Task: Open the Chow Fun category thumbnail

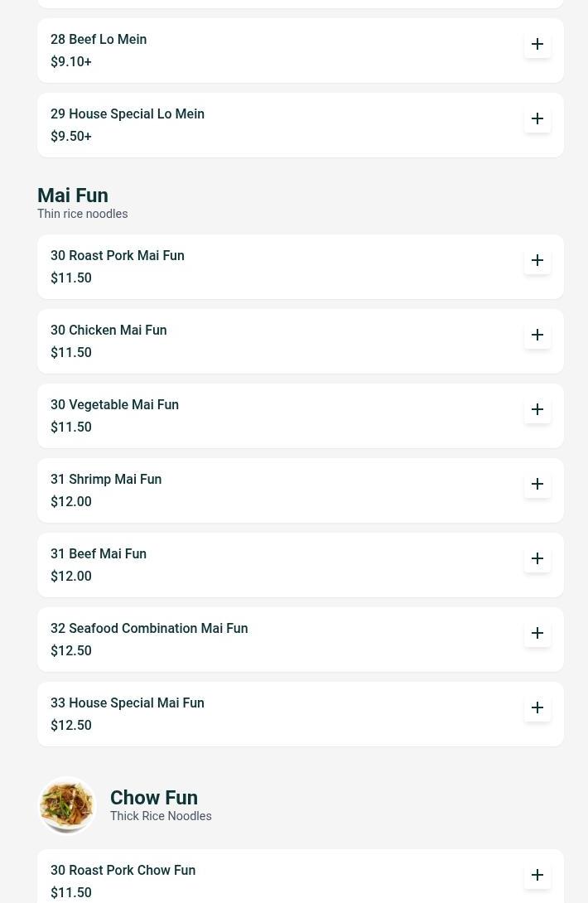Action: click(67, 805)
